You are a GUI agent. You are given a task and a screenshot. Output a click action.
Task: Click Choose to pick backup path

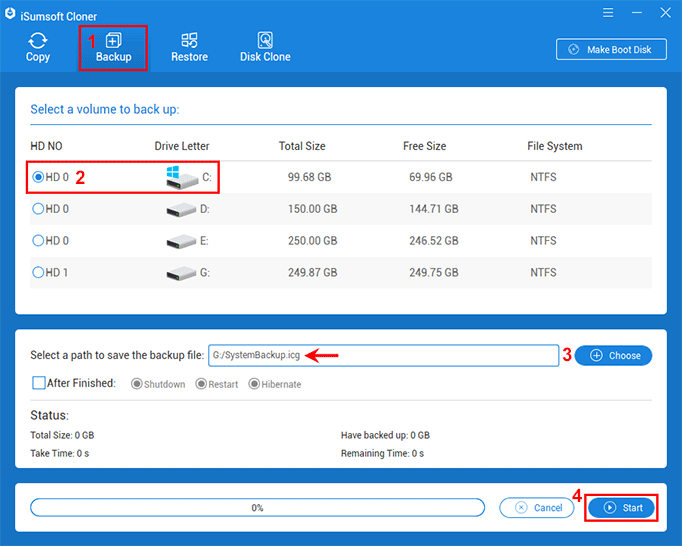pyautogui.click(x=613, y=355)
